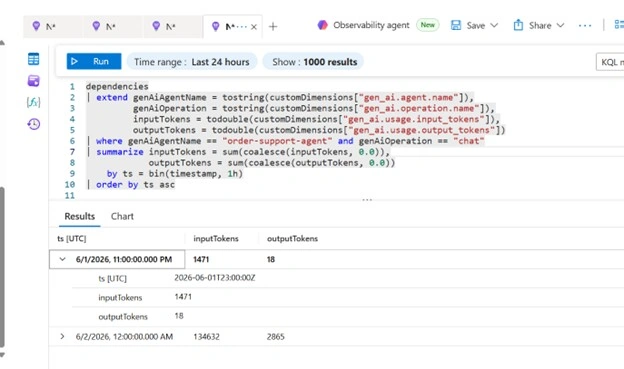Open the Functions (fx) sidebar icon
Image resolution: width=624 pixels, height=369 pixels.
point(33,102)
